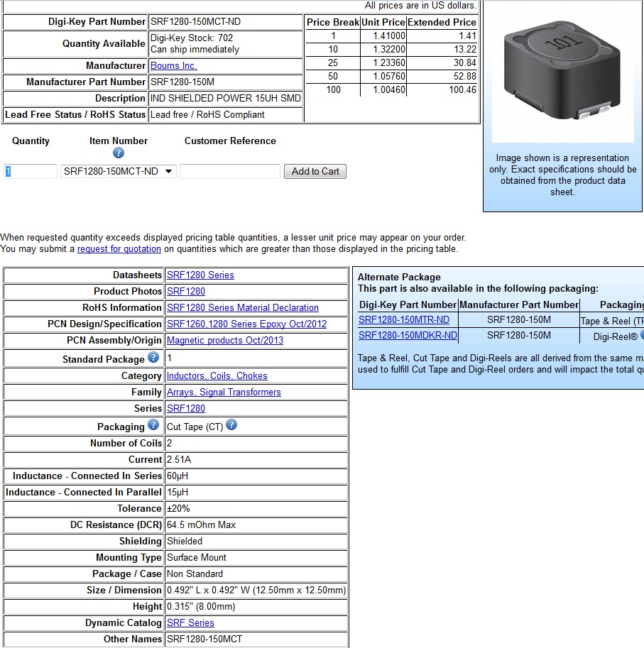
Task: Click description IND SHIELDED POWER 15UH SMD
Action: tap(226, 99)
